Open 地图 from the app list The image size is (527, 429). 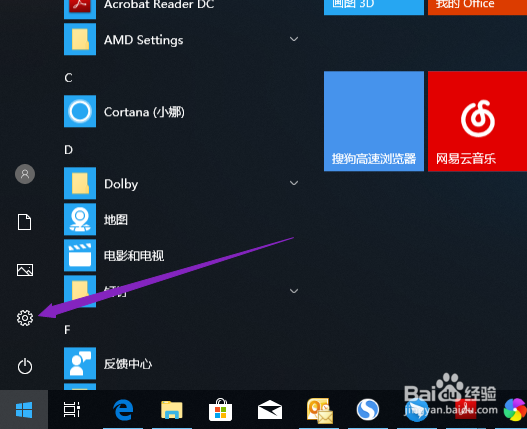click(116, 220)
